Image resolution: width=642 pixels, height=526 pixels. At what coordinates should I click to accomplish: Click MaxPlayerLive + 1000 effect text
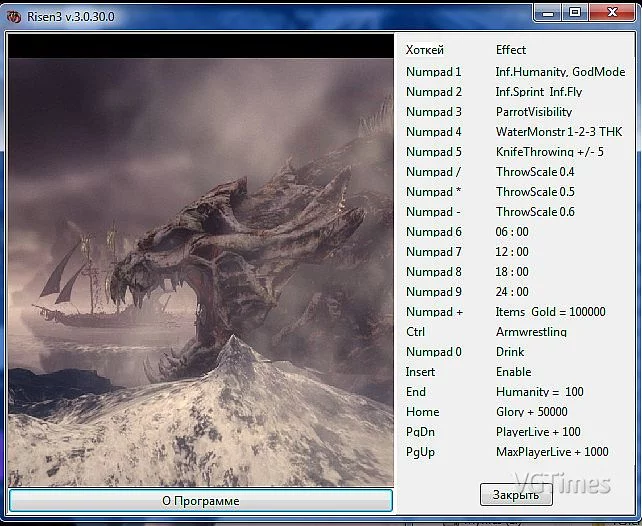552,452
